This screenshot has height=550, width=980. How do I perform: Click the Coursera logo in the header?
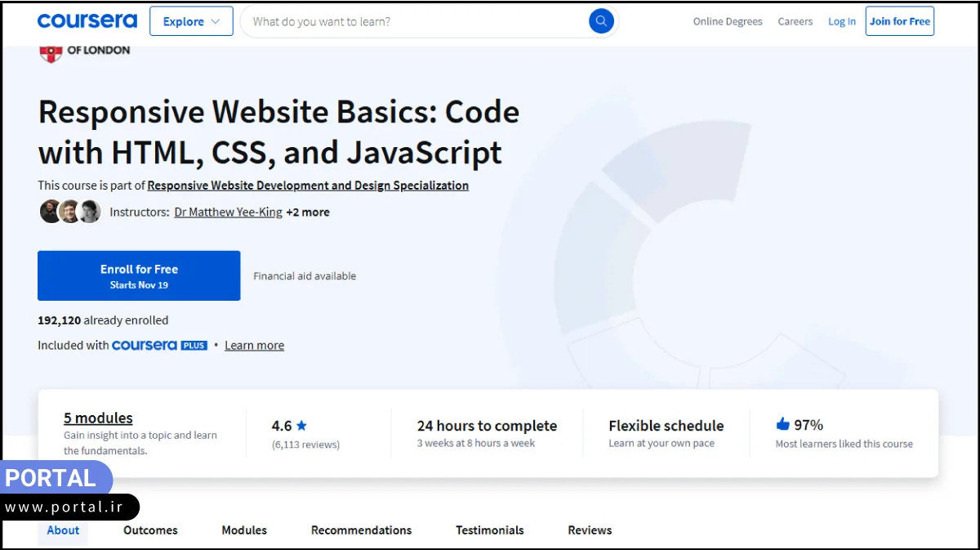(x=87, y=20)
